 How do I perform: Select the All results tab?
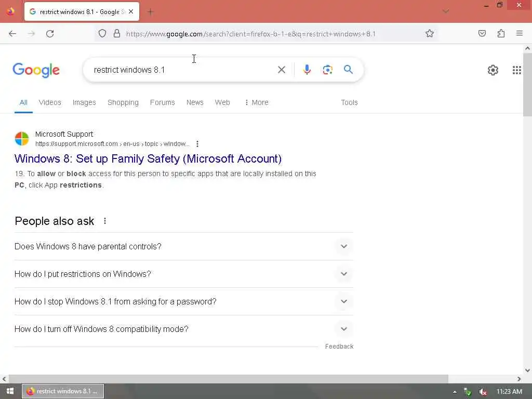[x=23, y=102]
